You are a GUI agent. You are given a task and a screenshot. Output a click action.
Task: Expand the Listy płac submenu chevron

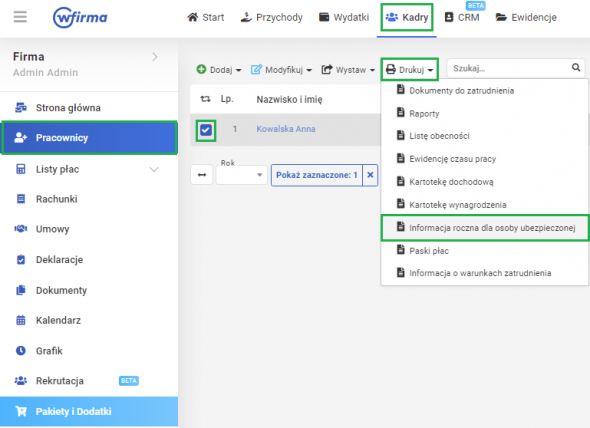154,169
